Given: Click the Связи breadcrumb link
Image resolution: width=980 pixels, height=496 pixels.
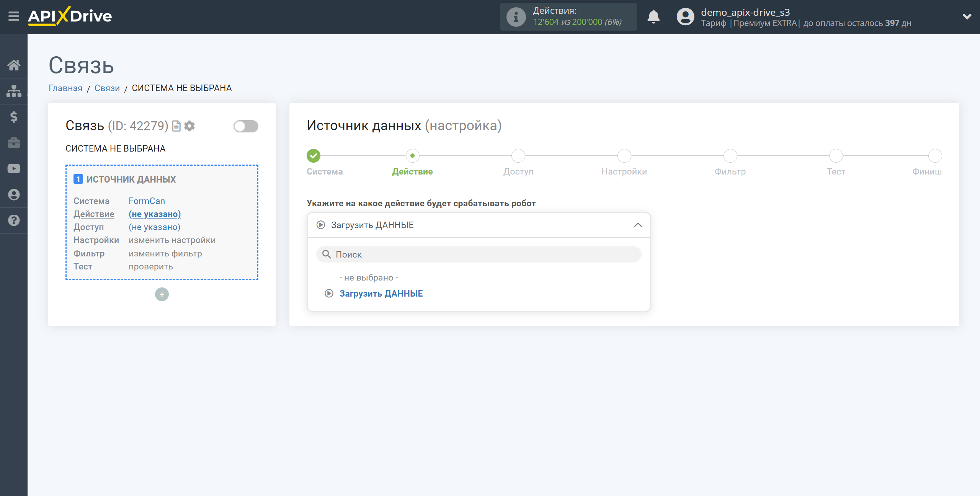Looking at the screenshot, I should (108, 88).
